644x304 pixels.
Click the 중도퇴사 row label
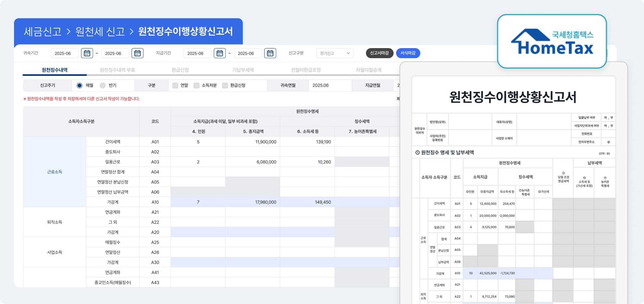pyautogui.click(x=113, y=152)
